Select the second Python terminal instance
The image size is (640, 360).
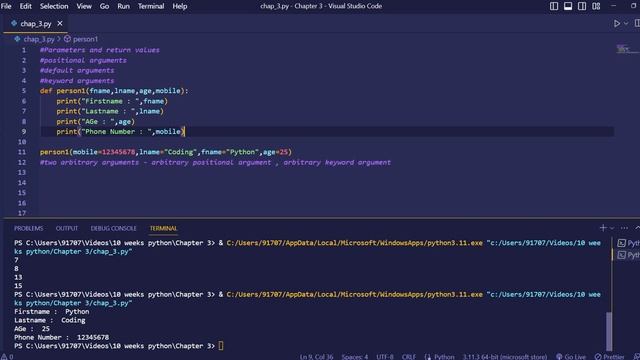[x=628, y=255]
